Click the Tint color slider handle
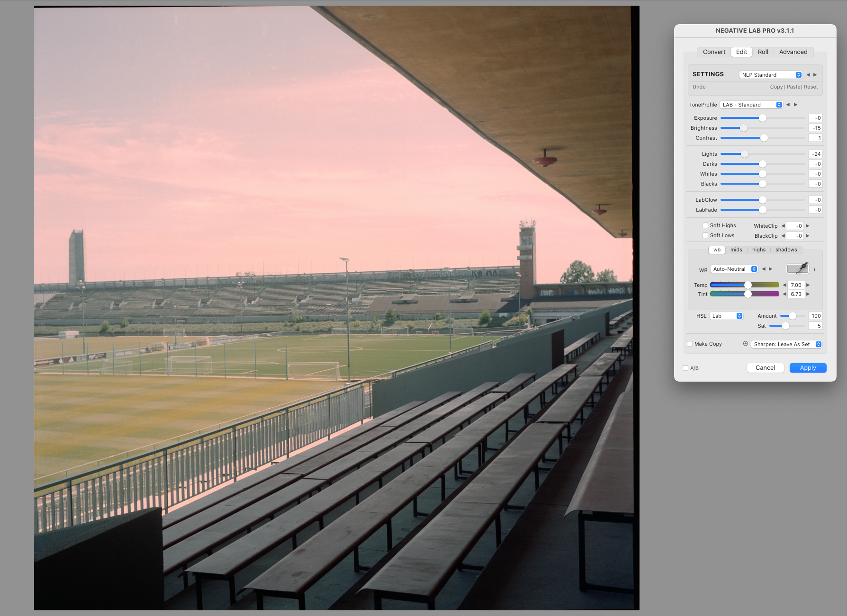847x616 pixels. 748,294
